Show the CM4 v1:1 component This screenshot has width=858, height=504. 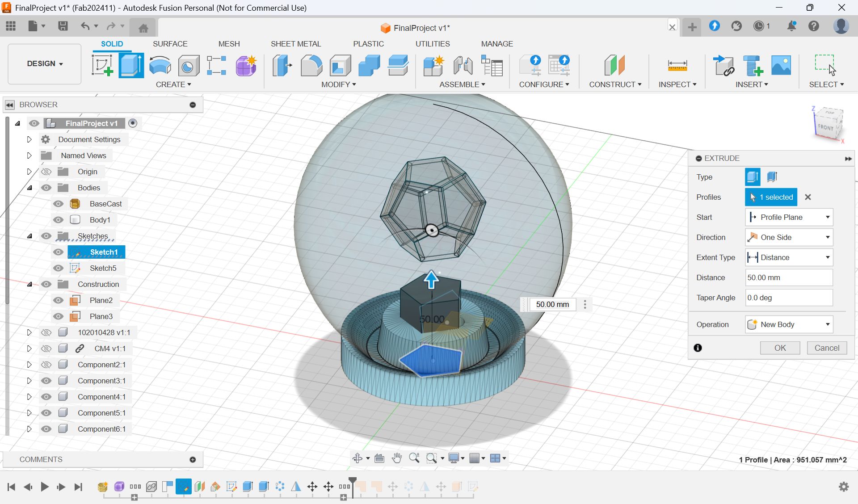pyautogui.click(x=46, y=349)
